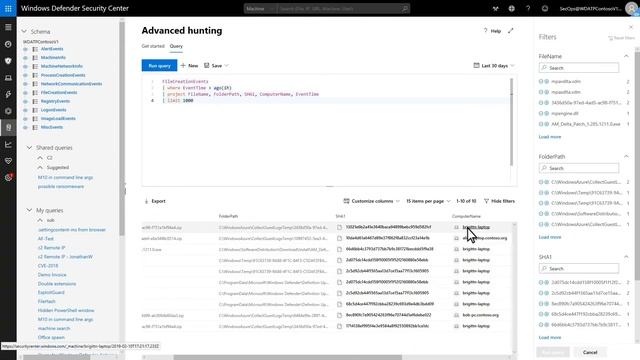Viewport: 640px width, 360px height.
Task: Open the 15 items per page dropdown
Action: tap(428, 201)
